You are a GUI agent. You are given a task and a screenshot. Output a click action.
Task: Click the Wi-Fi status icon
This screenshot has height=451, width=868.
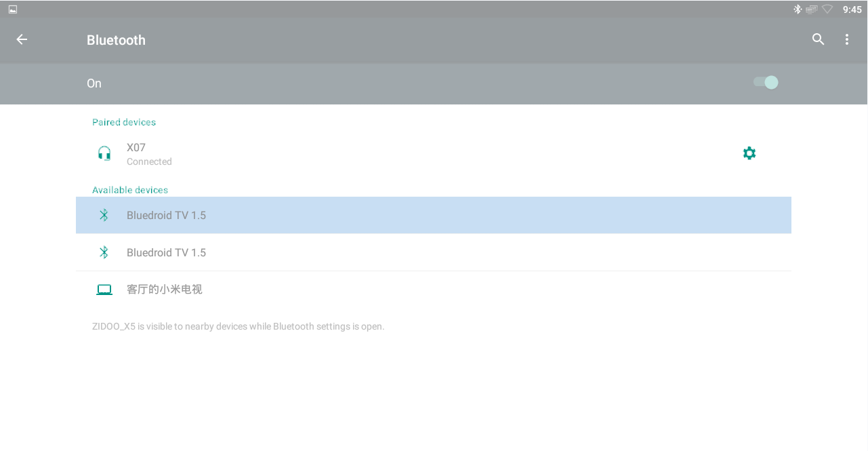[827, 9]
